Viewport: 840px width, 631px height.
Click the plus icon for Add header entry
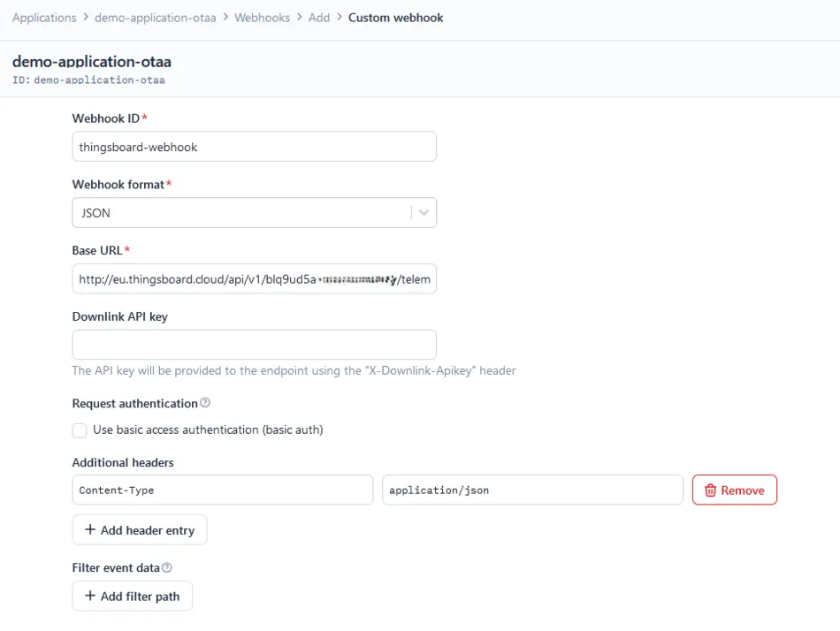(x=90, y=530)
